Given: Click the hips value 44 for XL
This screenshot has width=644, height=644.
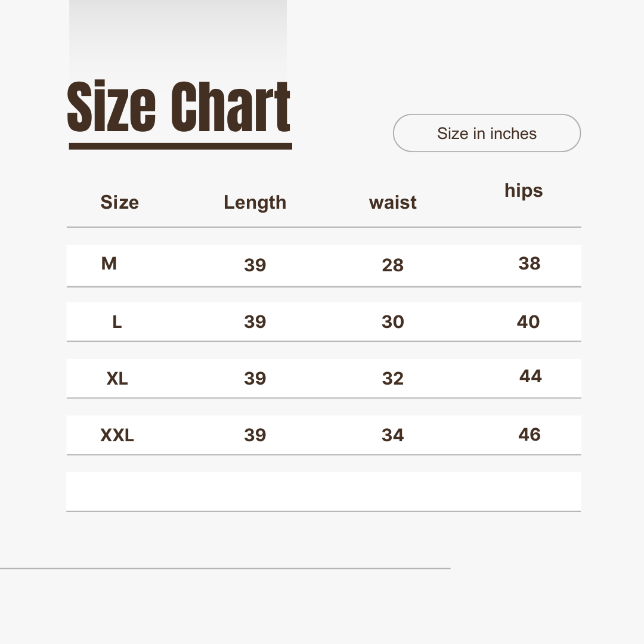Looking at the screenshot, I should [x=530, y=376].
